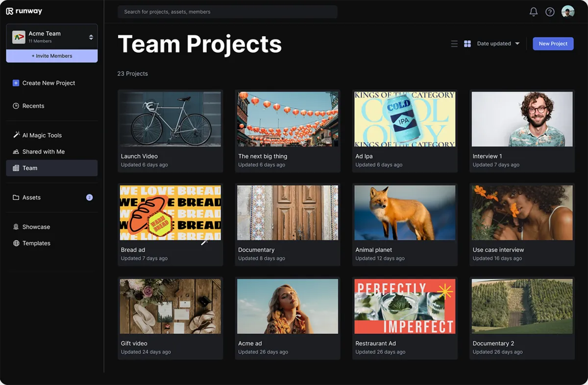Open the Date updated sort dropdown

click(x=498, y=44)
